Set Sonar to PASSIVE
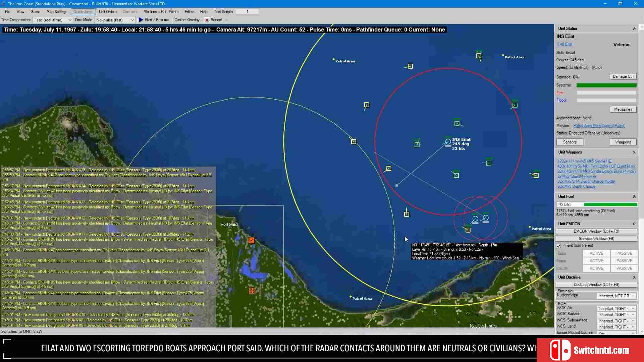This screenshot has width=644, height=362. [x=624, y=261]
